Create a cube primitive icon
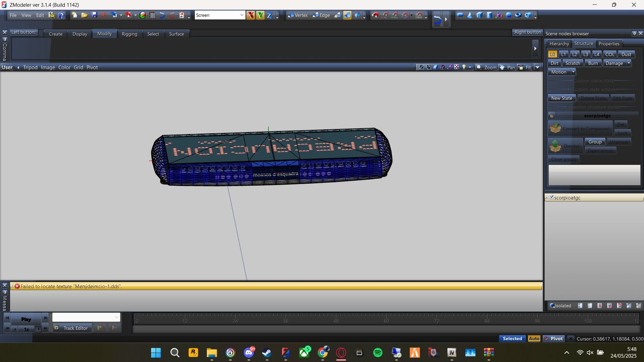The width and height of the screenshot is (644, 362). pyautogui.click(x=479, y=15)
